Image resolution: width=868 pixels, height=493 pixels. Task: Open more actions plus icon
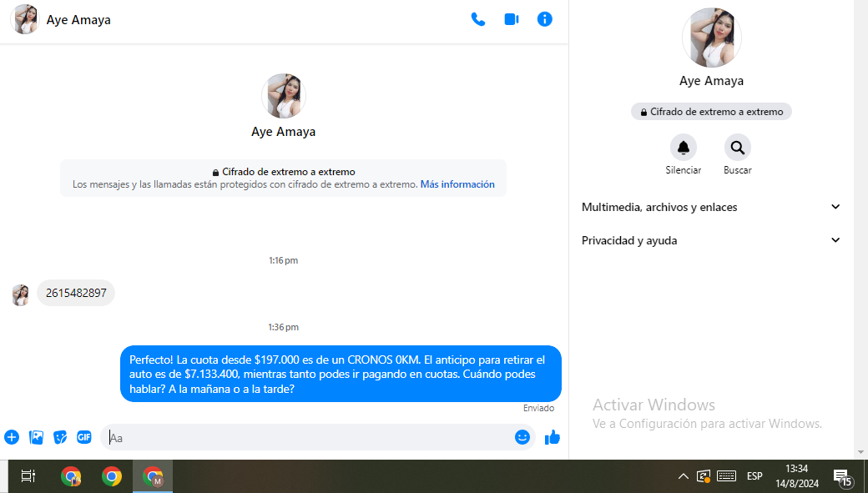click(12, 437)
